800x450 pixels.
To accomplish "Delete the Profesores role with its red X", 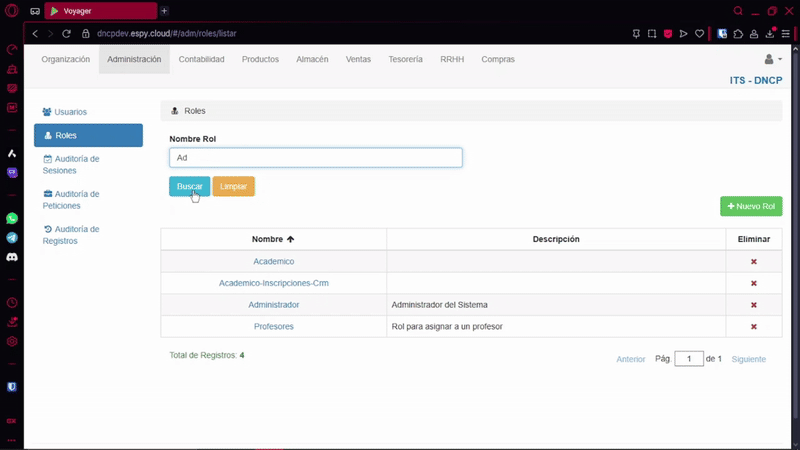I will point(753,326).
